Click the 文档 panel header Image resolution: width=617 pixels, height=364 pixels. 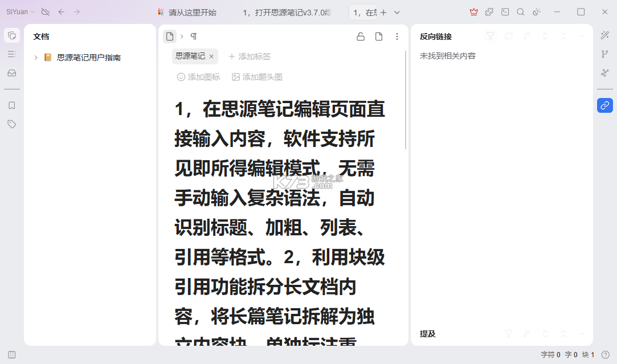(x=41, y=36)
